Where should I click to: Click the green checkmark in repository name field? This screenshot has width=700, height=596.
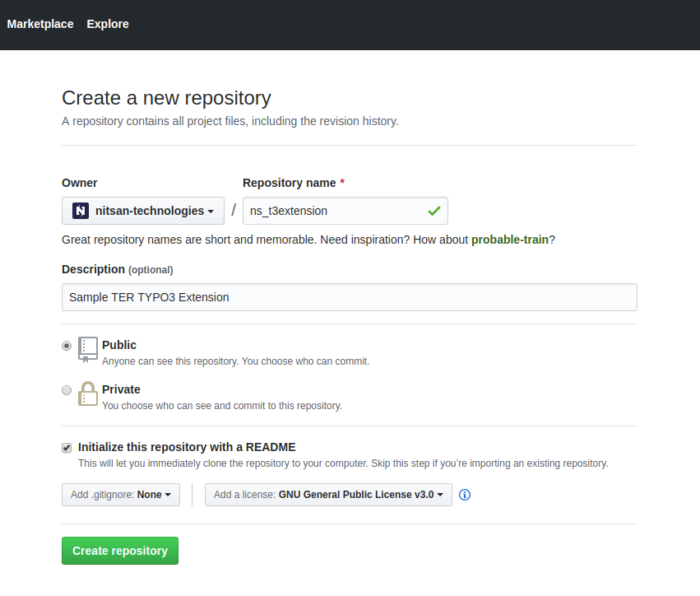pyautogui.click(x=433, y=211)
